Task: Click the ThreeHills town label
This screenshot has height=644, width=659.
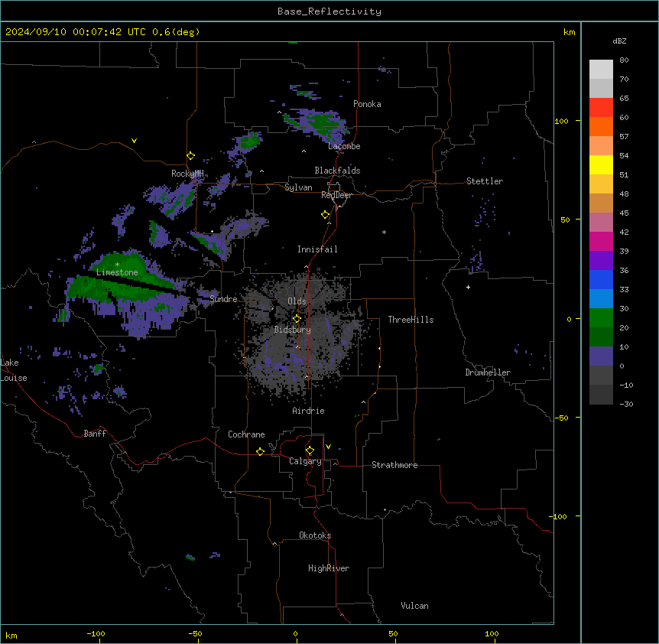Action: pyautogui.click(x=411, y=320)
